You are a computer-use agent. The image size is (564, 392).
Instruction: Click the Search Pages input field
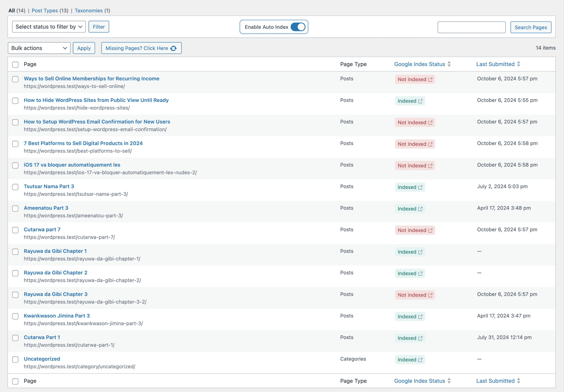(472, 27)
